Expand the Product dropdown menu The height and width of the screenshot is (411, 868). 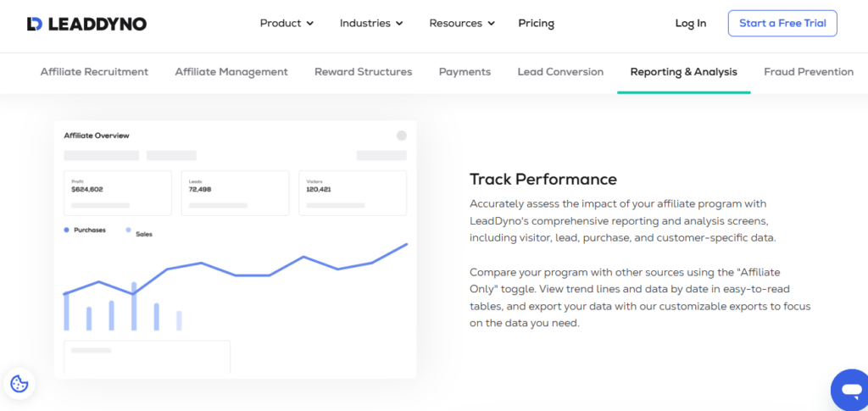tap(287, 24)
